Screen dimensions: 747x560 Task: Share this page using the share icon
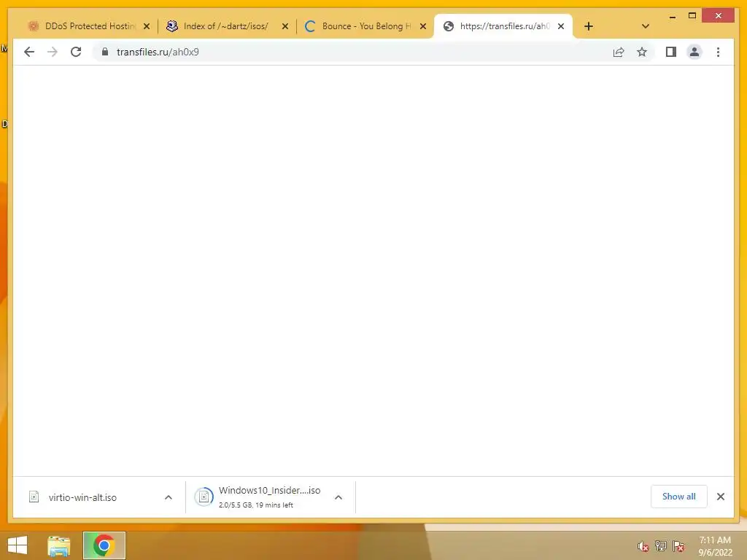(619, 52)
